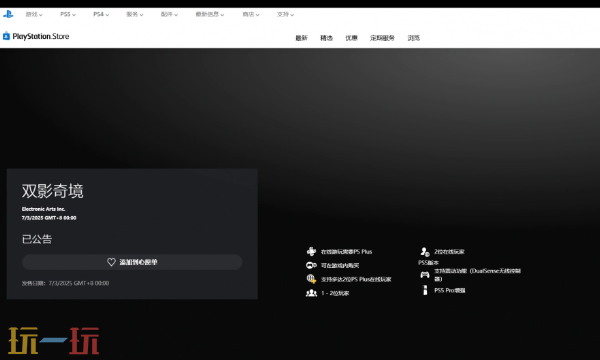
Task: Click the PS5 Pro enhanced label
Action: [450, 290]
